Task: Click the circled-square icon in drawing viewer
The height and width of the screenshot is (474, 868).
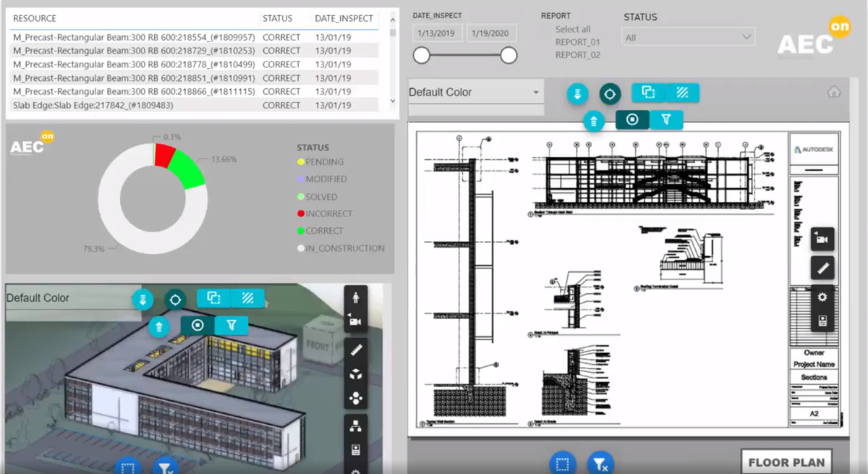Action: click(x=632, y=119)
